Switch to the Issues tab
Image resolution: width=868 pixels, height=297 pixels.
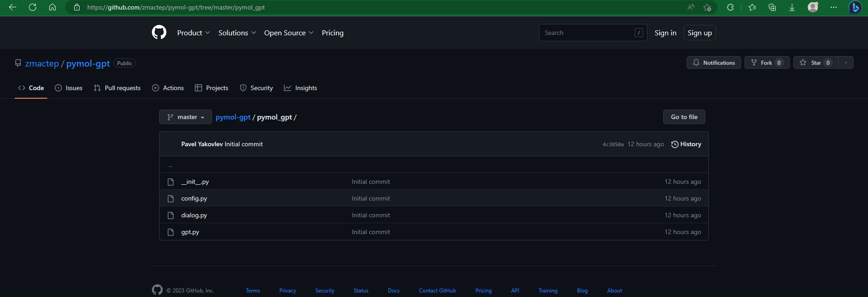[x=69, y=88]
